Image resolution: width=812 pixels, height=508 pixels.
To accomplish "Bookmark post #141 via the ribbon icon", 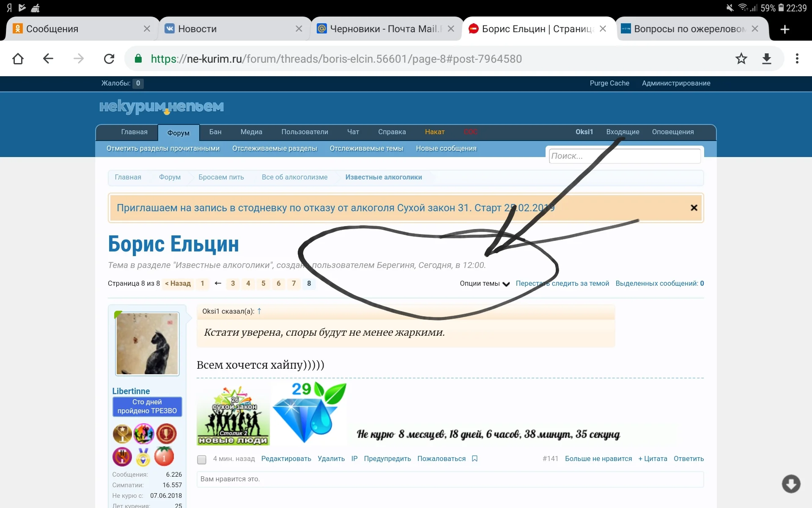I will (475, 458).
